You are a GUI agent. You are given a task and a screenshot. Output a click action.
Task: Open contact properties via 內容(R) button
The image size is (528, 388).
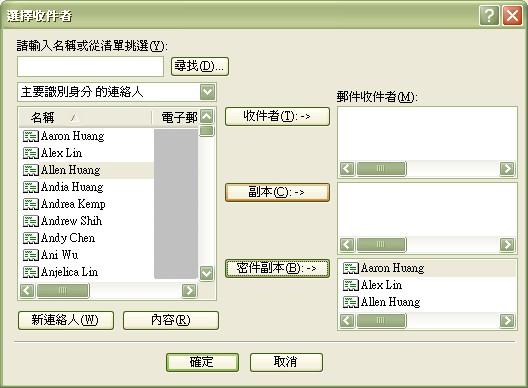click(171, 320)
